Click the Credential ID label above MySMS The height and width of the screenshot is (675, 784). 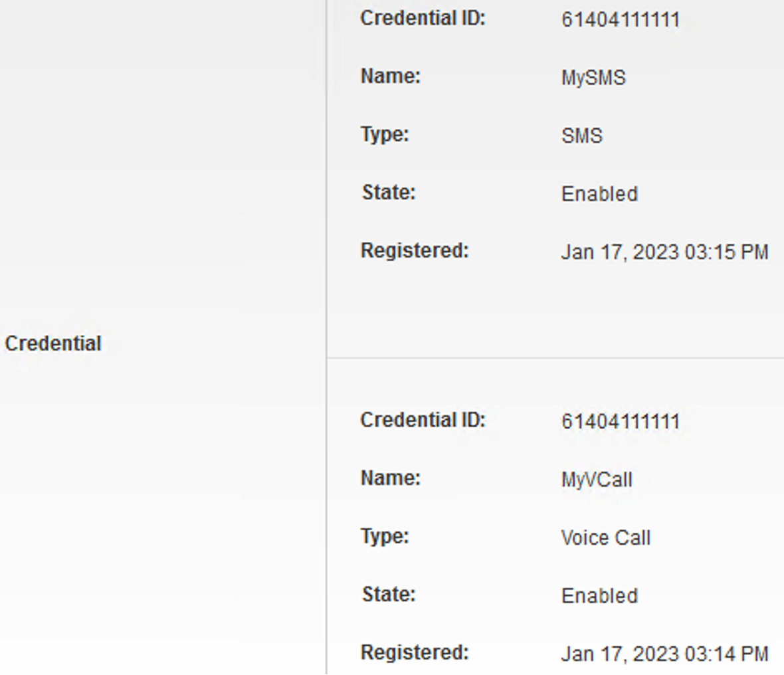(423, 19)
